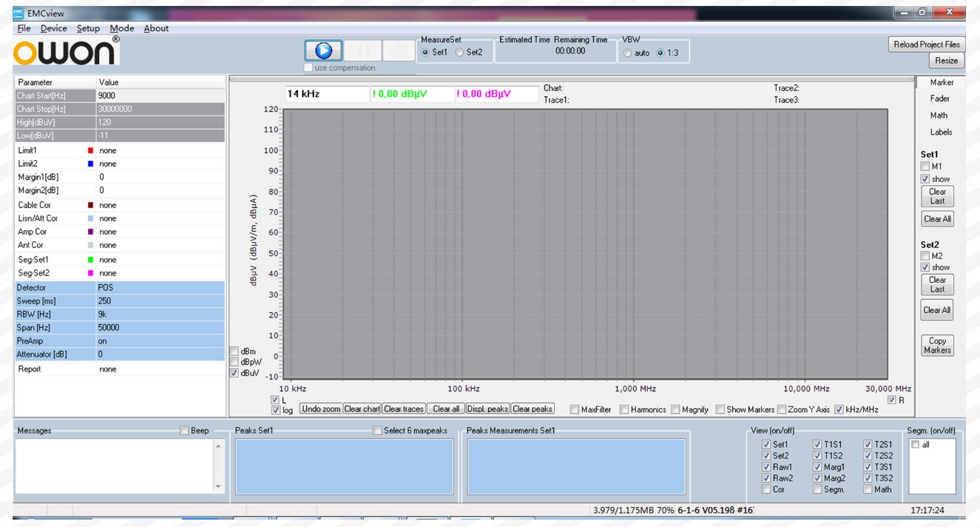This screenshot has height=527, width=980.
Task: Click the Reload Project Files button
Action: coord(927,44)
